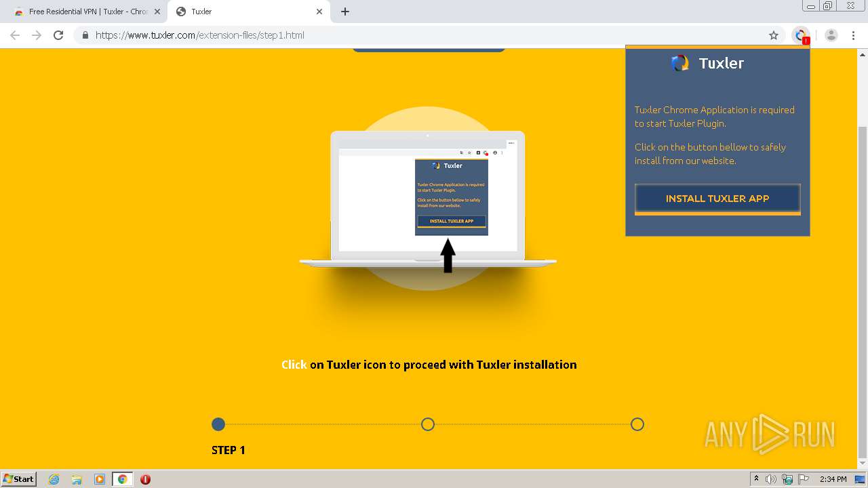The width and height of the screenshot is (868, 488).
Task: Click the address bar URL
Action: (200, 35)
